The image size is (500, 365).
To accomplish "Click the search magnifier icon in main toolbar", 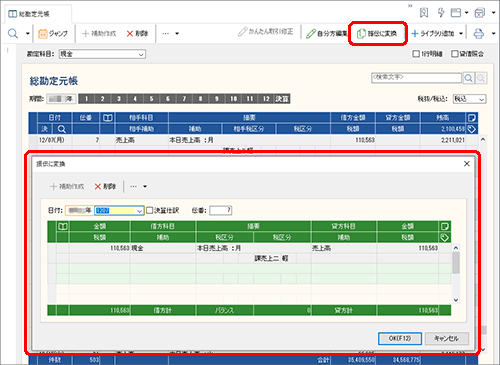I will pyautogui.click(x=13, y=33).
